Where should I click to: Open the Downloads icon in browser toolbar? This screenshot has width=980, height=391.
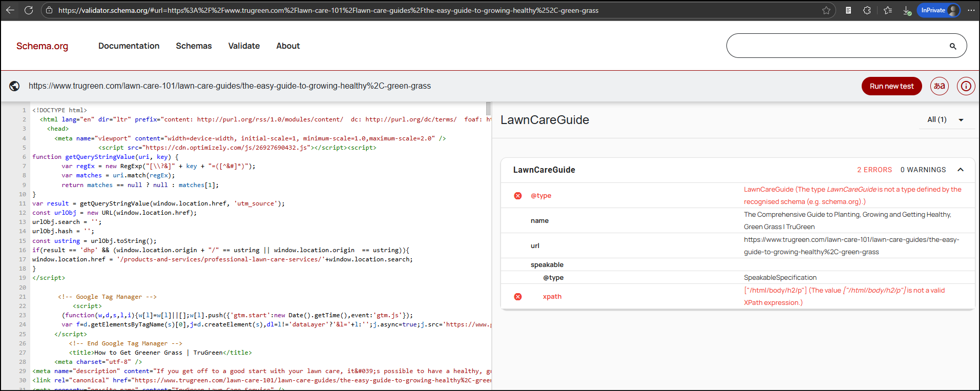pos(907,10)
